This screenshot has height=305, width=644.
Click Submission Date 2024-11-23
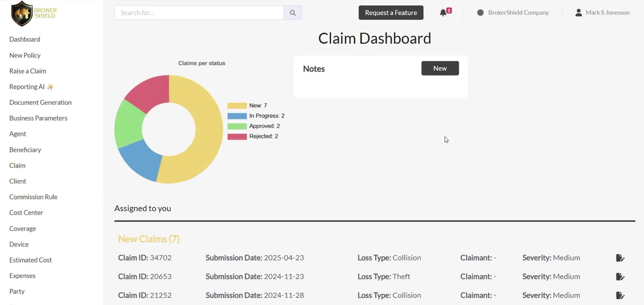[x=255, y=276]
